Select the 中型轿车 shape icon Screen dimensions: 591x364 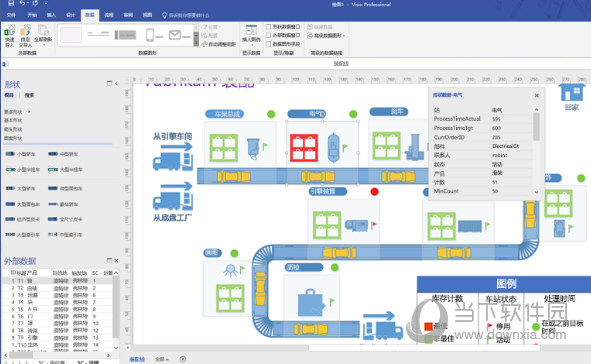pyautogui.click(x=53, y=154)
